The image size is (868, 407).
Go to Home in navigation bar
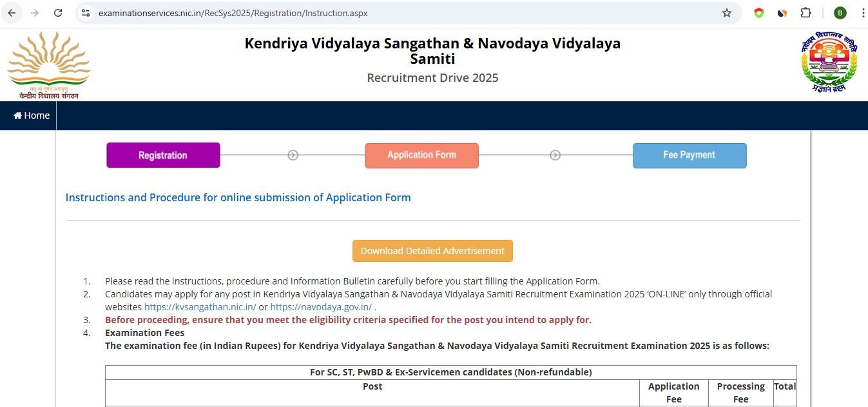coord(32,115)
